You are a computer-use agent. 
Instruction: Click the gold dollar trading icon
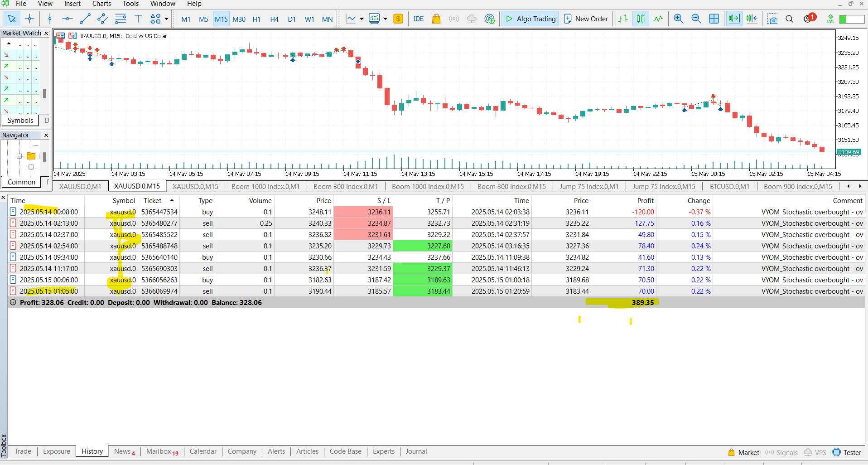[398, 19]
